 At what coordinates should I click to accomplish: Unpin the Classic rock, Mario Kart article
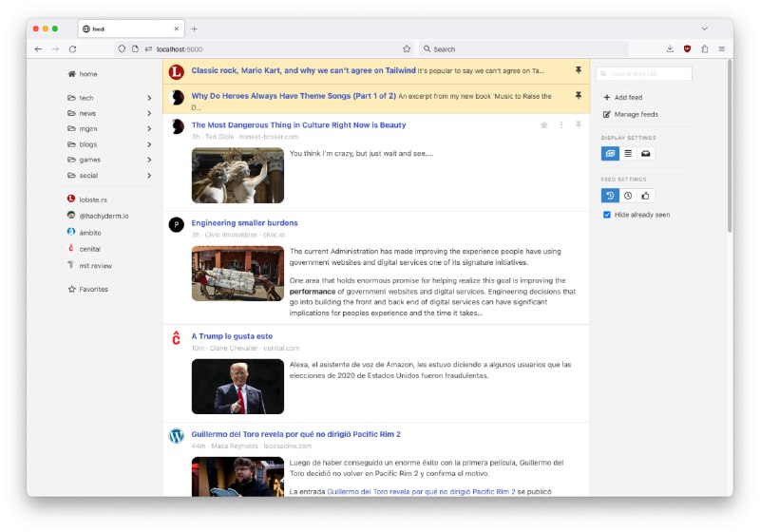pos(578,70)
